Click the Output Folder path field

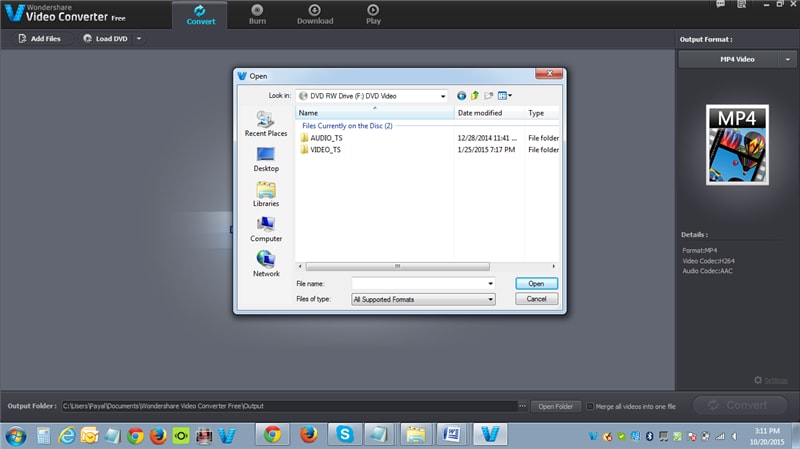[x=289, y=406]
